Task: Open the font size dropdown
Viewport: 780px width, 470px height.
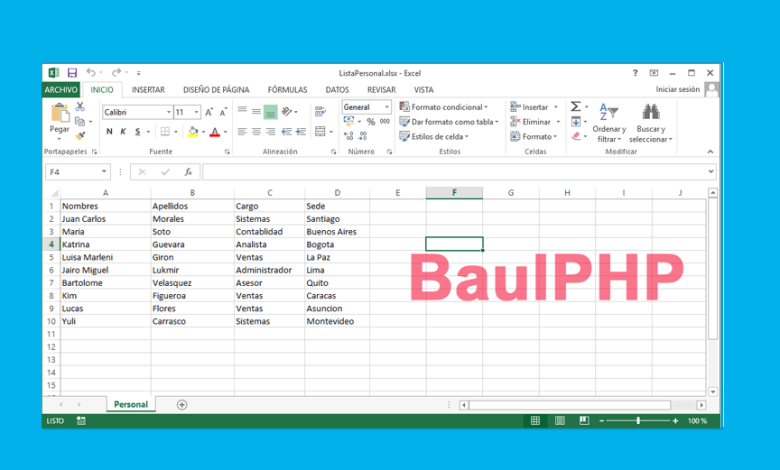Action: (196, 112)
